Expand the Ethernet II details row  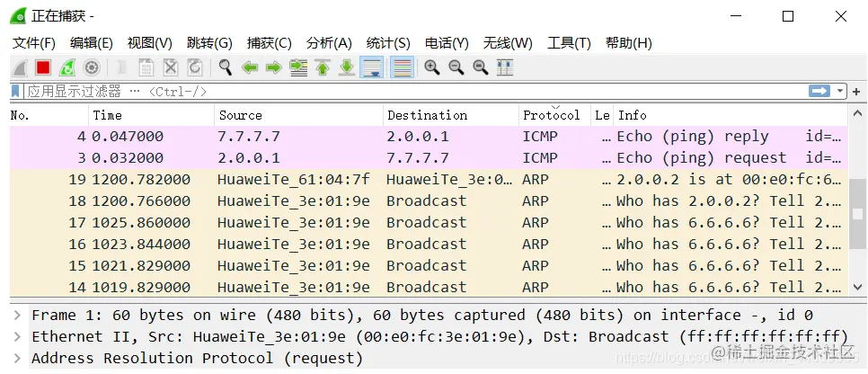pos(18,337)
